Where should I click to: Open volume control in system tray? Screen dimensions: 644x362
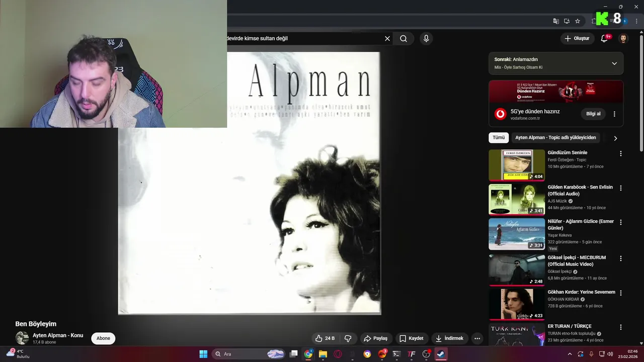(x=610, y=354)
